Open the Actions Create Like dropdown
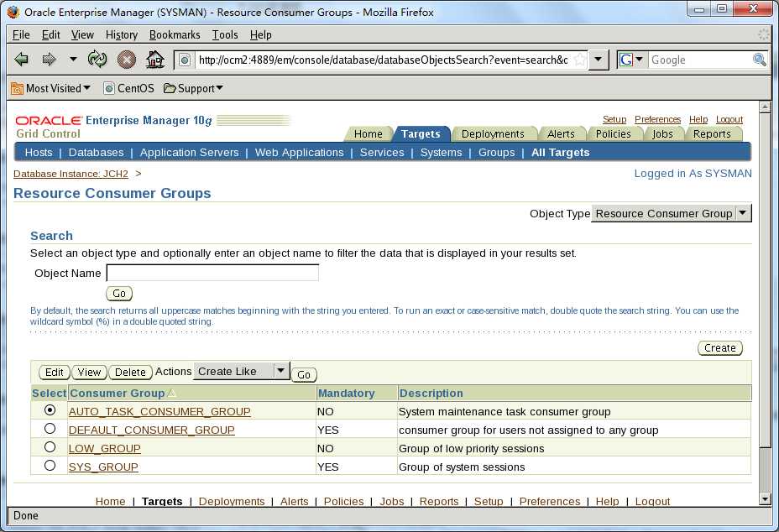The image size is (779, 532). coord(242,371)
